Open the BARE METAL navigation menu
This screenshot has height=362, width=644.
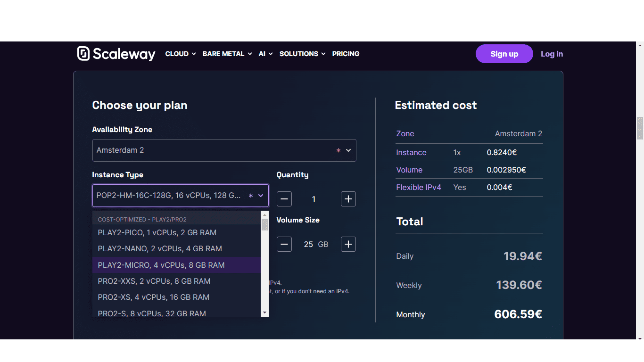[x=227, y=54]
